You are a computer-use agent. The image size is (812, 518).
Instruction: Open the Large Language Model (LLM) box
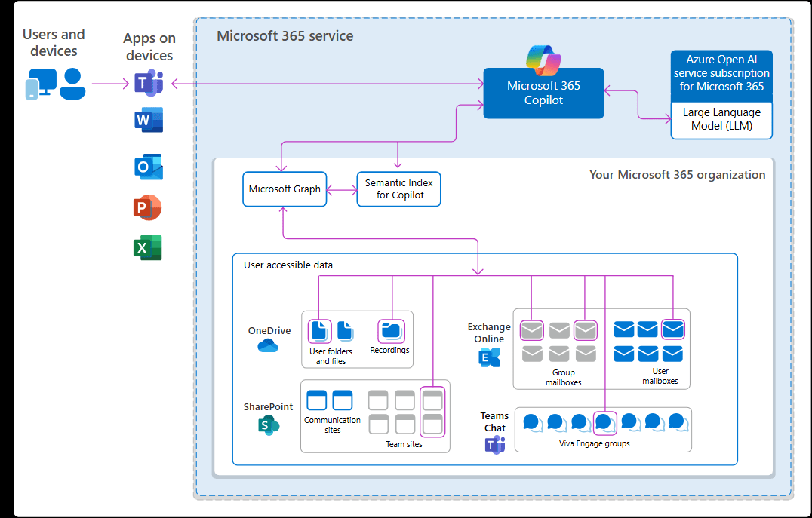click(721, 118)
